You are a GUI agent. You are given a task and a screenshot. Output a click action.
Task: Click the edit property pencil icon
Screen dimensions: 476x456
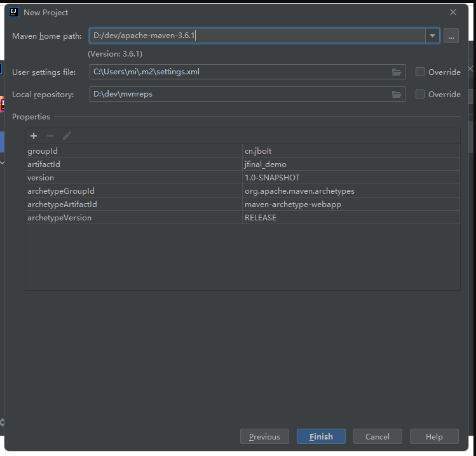tap(67, 136)
